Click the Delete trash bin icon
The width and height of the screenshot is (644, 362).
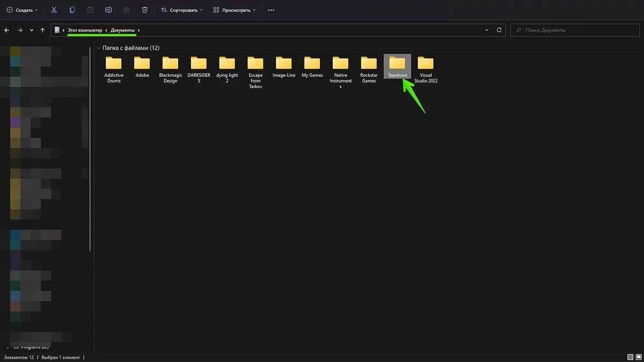coord(145,10)
